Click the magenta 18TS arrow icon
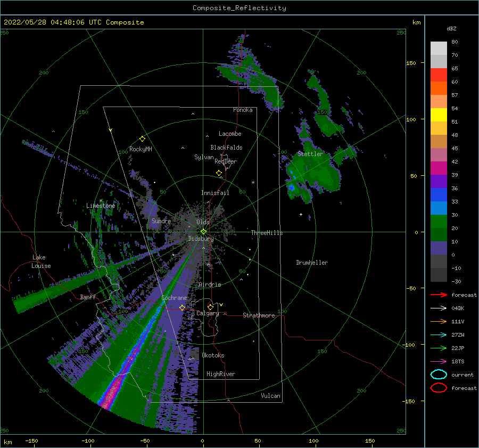479x448 pixels. point(439,362)
